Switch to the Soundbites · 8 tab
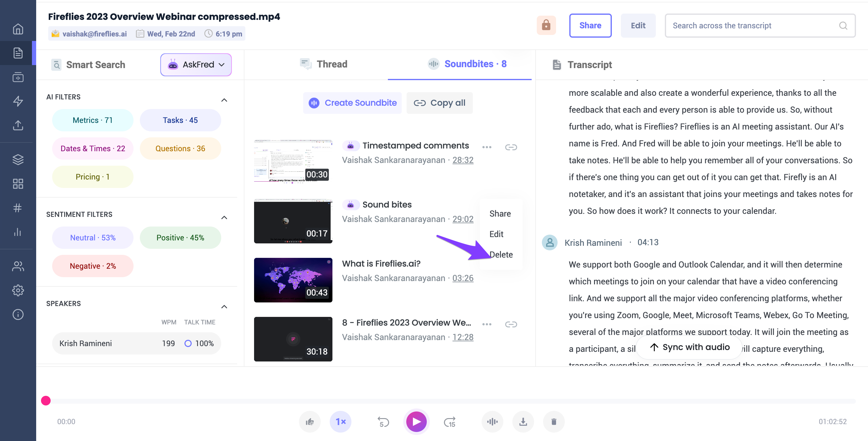 pyautogui.click(x=467, y=64)
